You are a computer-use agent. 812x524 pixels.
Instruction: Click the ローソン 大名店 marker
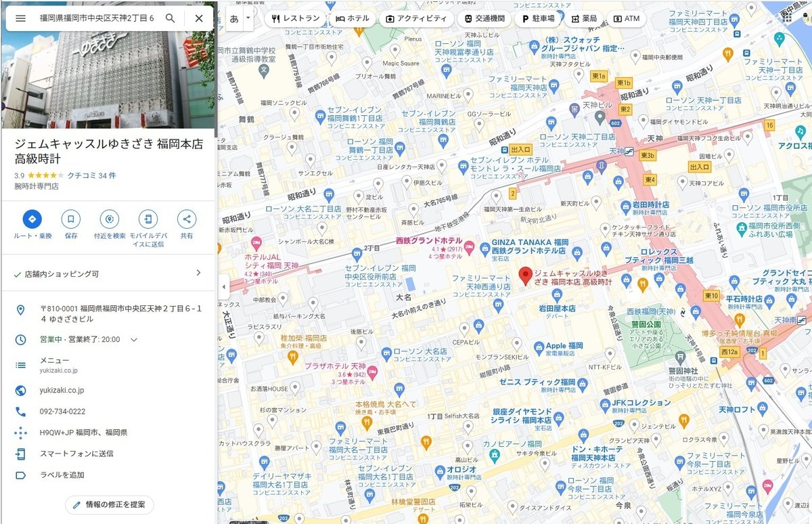tap(386, 353)
